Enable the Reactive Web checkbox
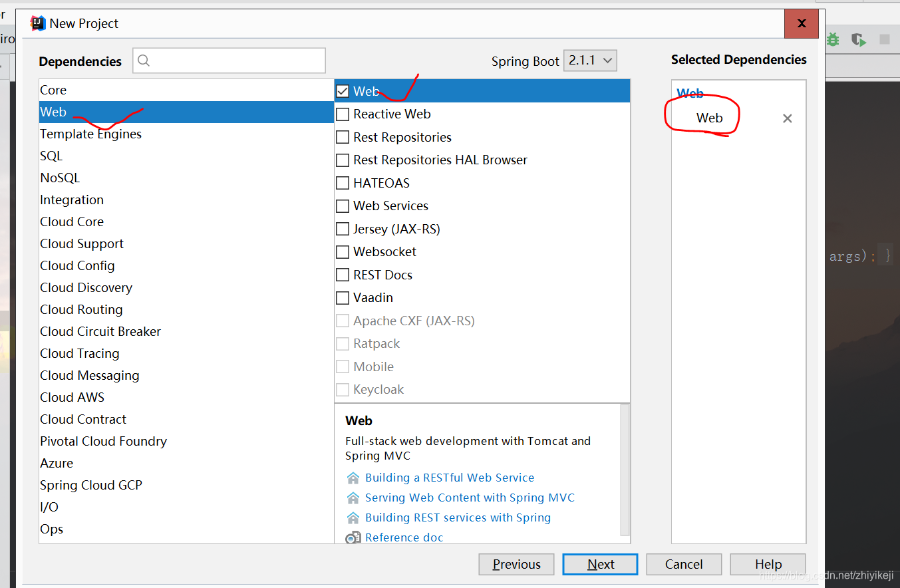The width and height of the screenshot is (900, 588). [343, 114]
